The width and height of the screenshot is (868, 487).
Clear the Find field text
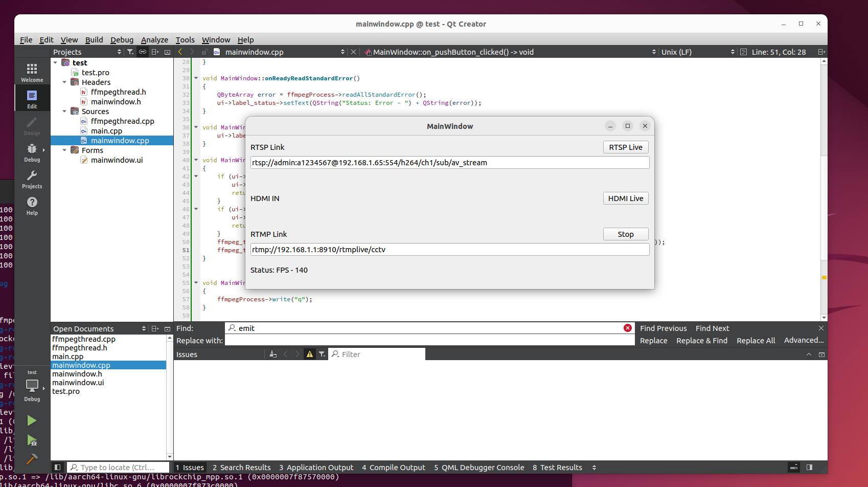coord(628,328)
